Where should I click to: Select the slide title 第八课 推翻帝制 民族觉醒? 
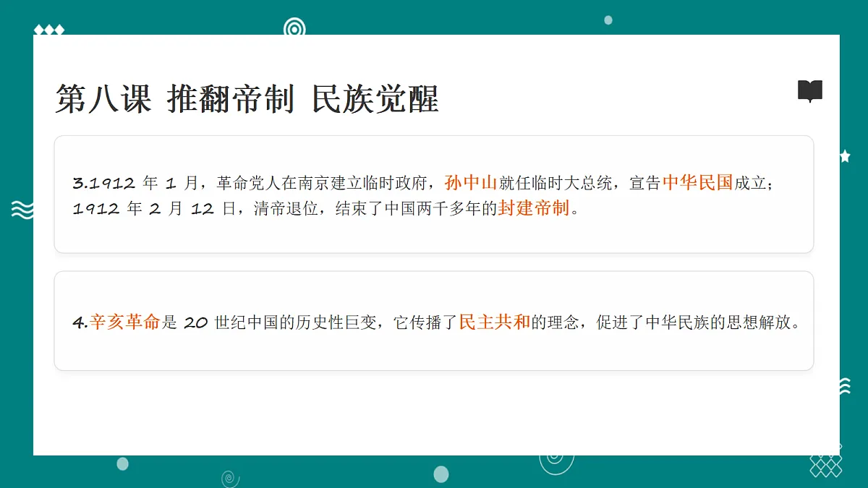click(x=247, y=99)
